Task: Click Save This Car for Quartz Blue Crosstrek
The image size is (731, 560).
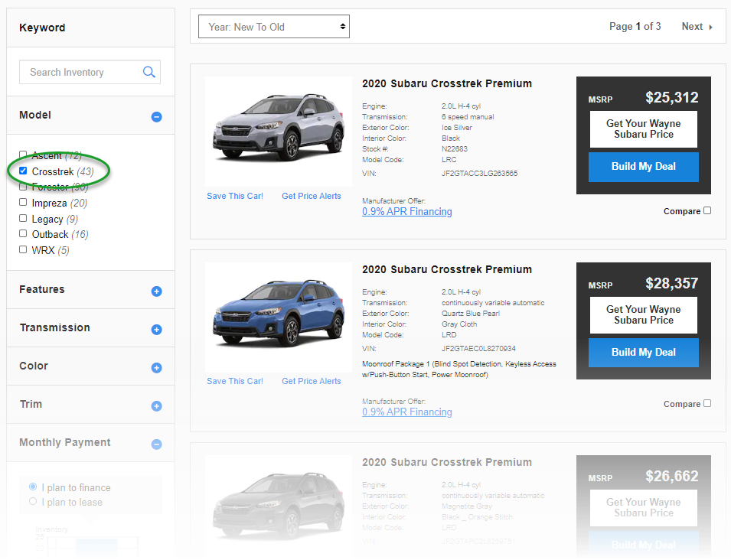Action: point(235,381)
